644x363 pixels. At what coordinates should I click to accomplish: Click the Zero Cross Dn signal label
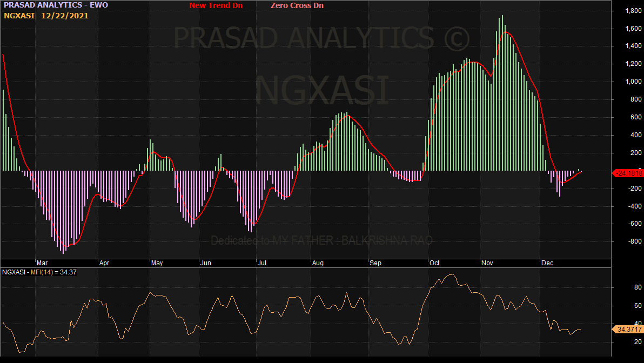297,6
